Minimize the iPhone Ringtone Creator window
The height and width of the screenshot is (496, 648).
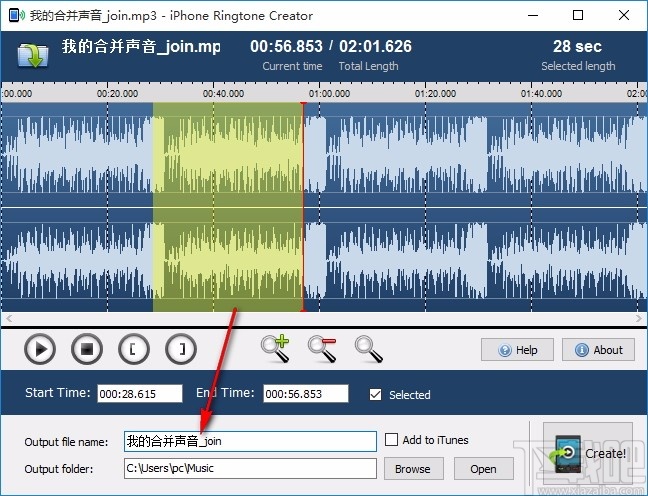[x=533, y=15]
